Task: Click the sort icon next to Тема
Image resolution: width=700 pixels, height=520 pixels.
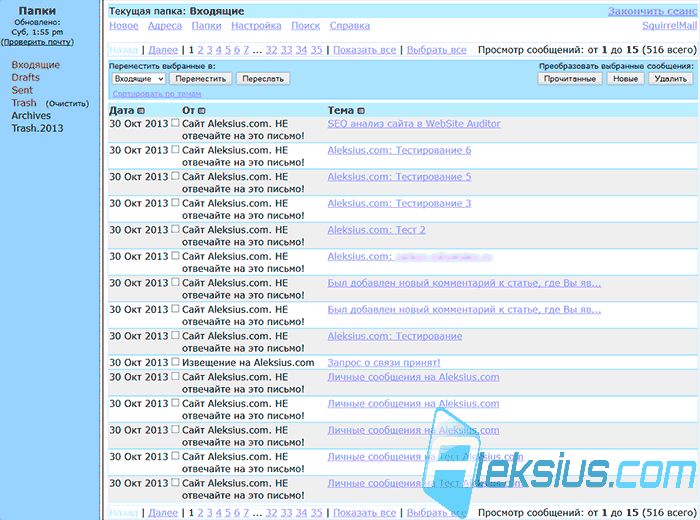Action: point(361,111)
